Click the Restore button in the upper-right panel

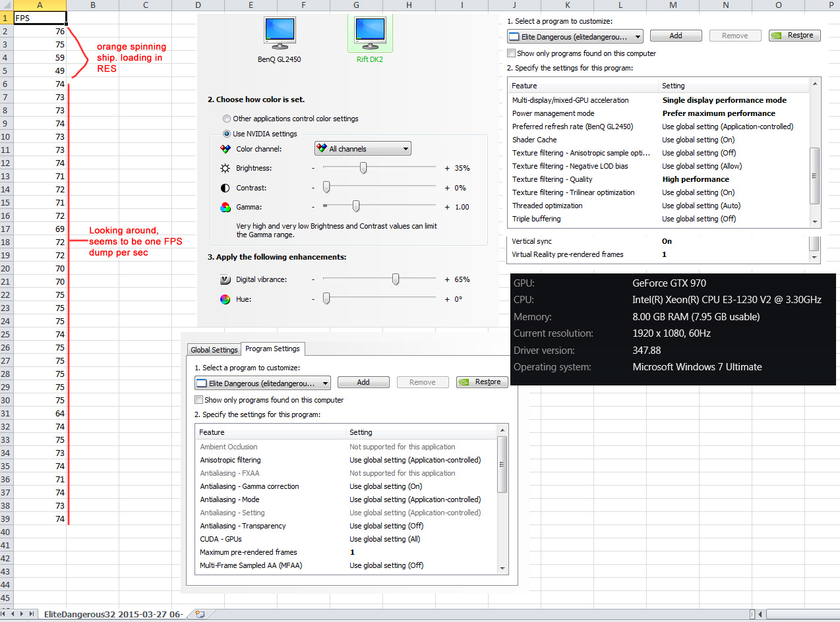(795, 36)
